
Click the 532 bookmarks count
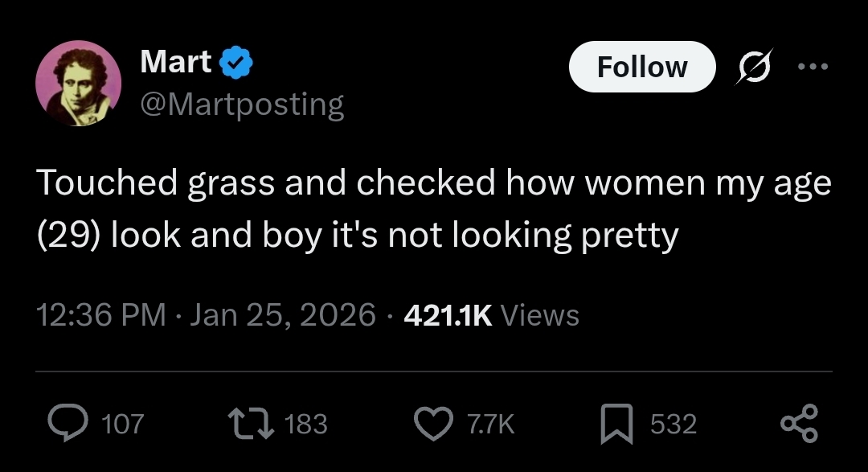674,424
